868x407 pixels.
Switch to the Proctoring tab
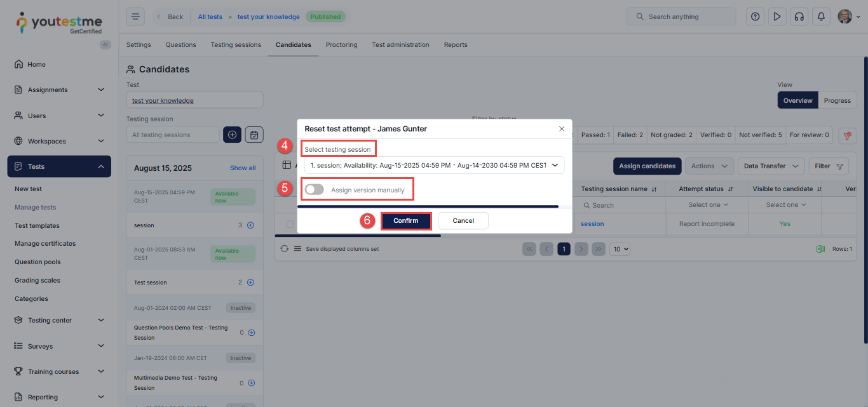coord(341,45)
